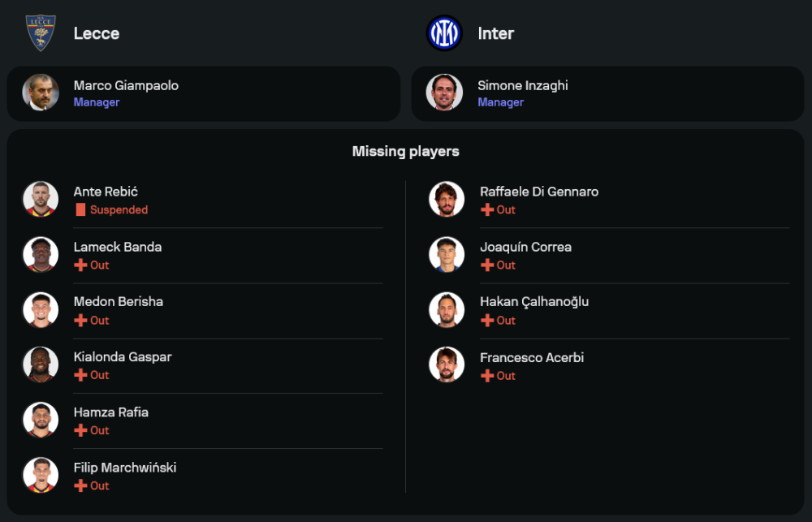Click the injury cross icon under Francesco Acerbi
The width and height of the screenshot is (812, 522).
point(487,375)
